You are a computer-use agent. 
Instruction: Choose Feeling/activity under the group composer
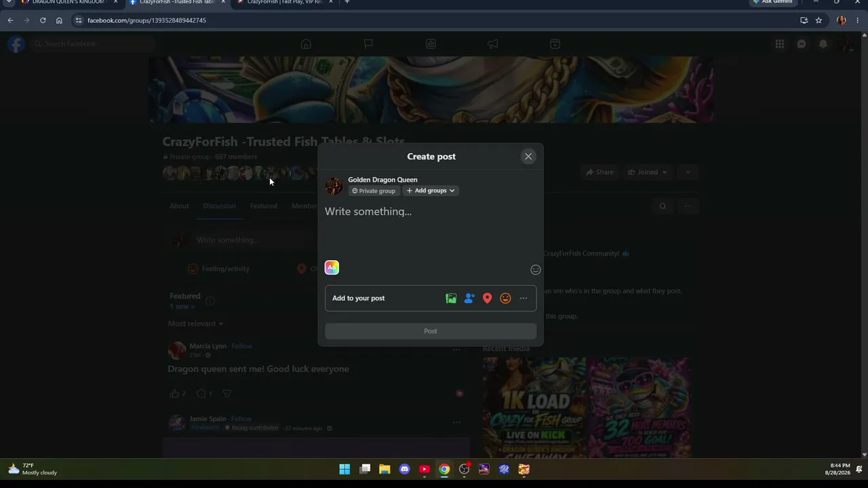218,269
